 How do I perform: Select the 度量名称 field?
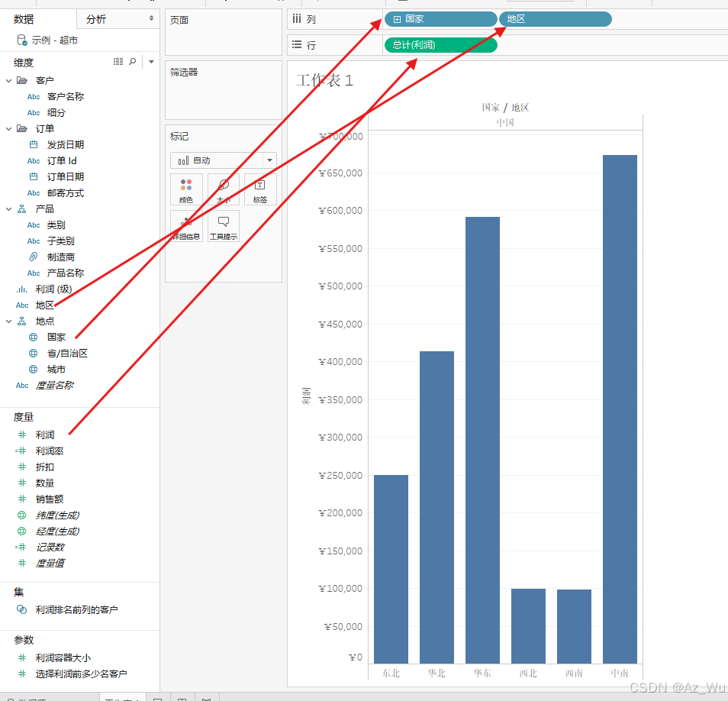click(x=54, y=386)
